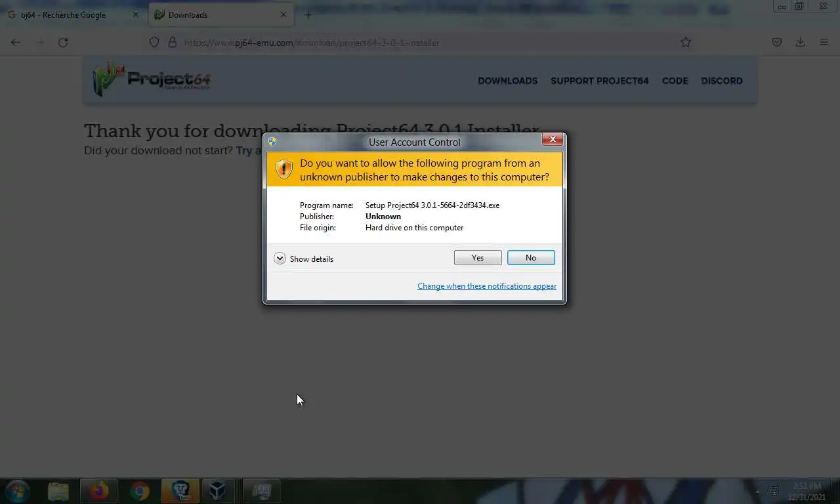Click the taskbar clock showing 2:52 PM
This screenshot has height=504, width=840.
pos(807,491)
